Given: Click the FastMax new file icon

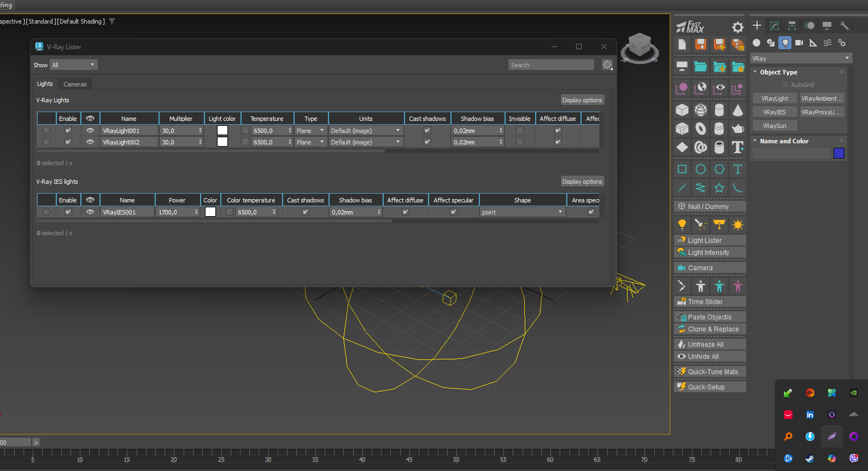Looking at the screenshot, I should tap(682, 44).
